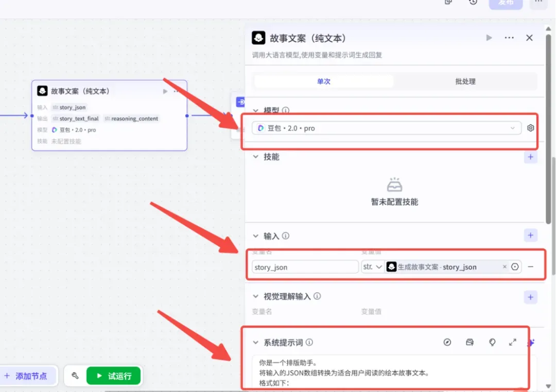Show info tooltip for 视觉理解输入
Screen dimensions: 556x392
pyautogui.click(x=317, y=296)
